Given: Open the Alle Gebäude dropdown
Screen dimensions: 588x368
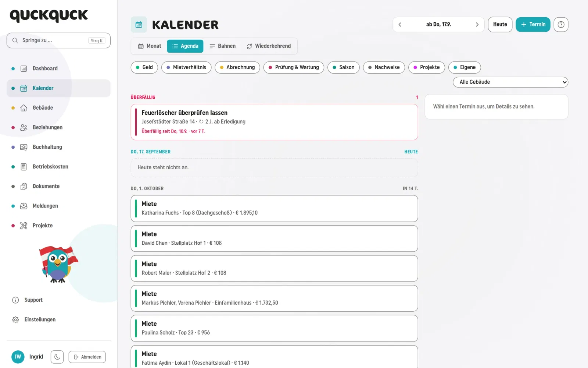Looking at the screenshot, I should click(x=510, y=82).
